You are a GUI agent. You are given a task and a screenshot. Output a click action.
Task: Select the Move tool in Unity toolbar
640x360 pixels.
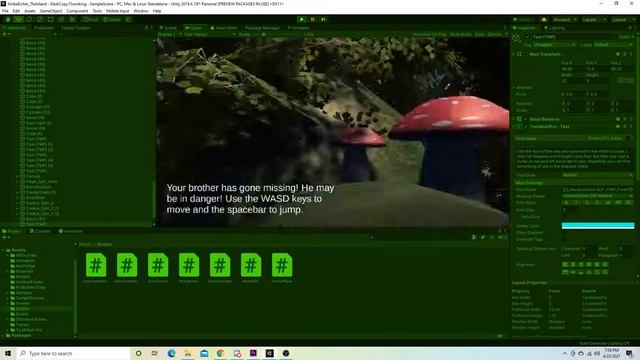(18, 19)
